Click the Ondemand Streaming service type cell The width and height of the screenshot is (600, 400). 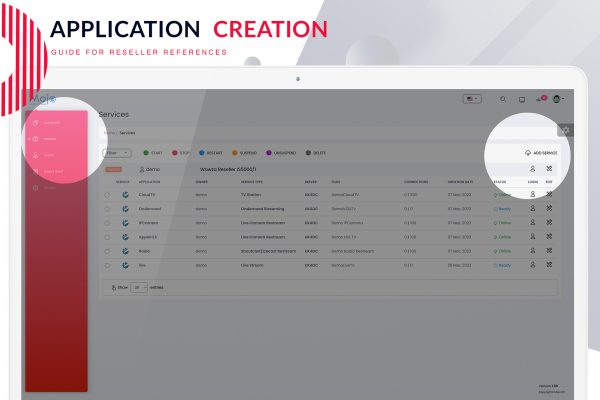[262, 209]
